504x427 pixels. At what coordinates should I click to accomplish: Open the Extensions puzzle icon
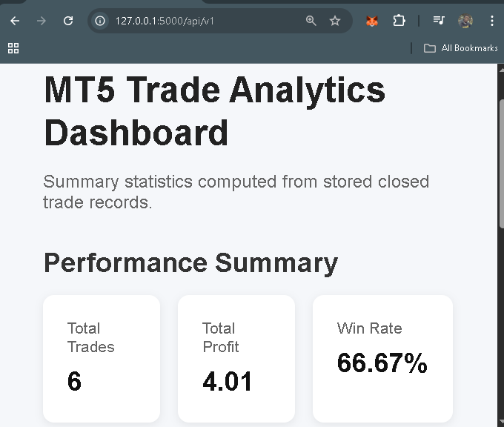point(399,21)
